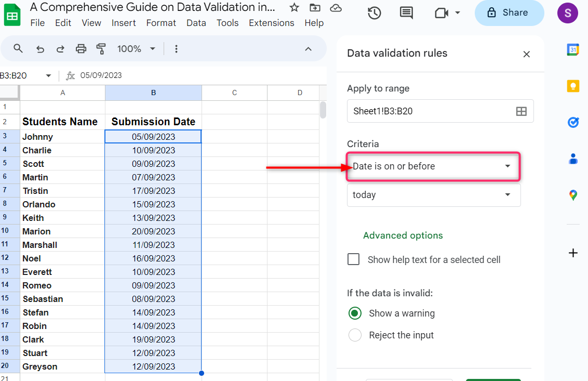Select the Show a warning option
Viewport: 588px width, 381px height.
355,313
